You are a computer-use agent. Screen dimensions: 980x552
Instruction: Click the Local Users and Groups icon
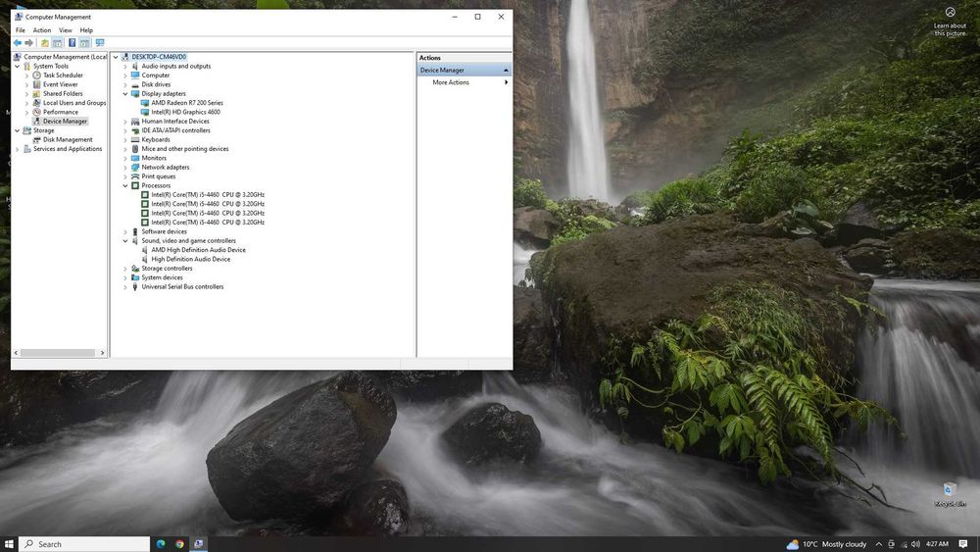[x=37, y=103]
